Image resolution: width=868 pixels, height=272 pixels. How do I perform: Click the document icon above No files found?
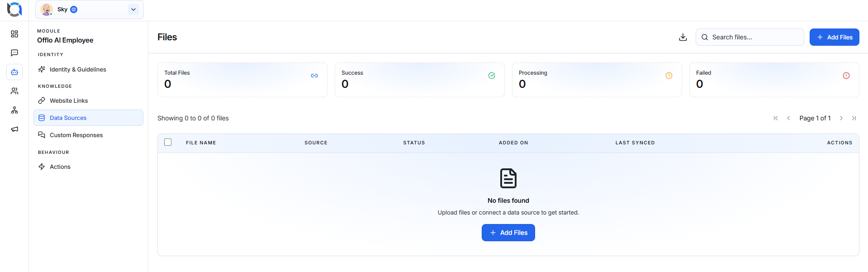click(508, 178)
